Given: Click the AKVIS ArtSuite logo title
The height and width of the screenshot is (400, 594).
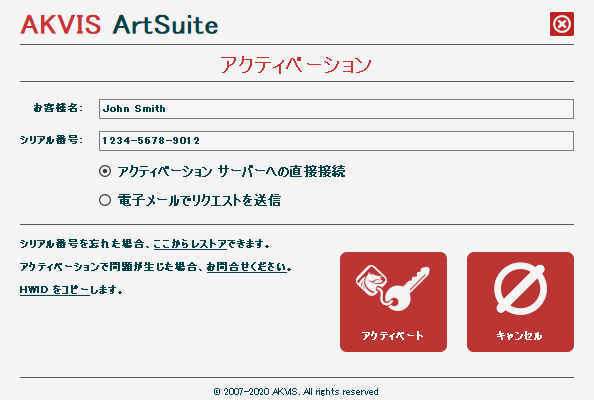Looking at the screenshot, I should pos(119,25).
